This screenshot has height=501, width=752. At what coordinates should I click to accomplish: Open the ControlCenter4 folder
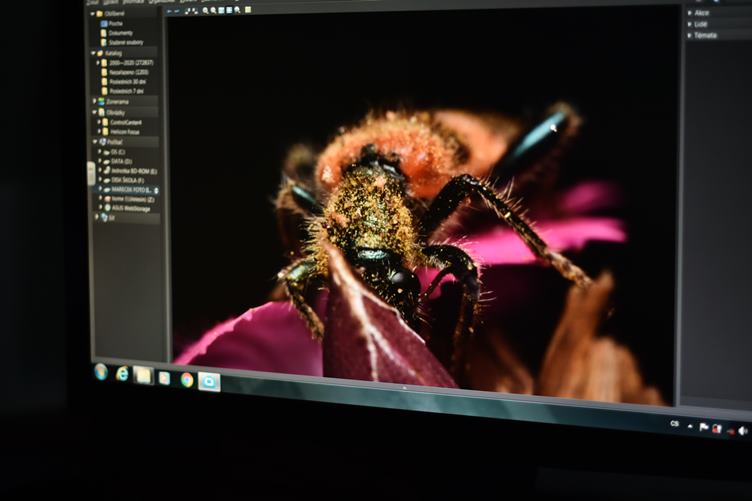click(x=122, y=122)
